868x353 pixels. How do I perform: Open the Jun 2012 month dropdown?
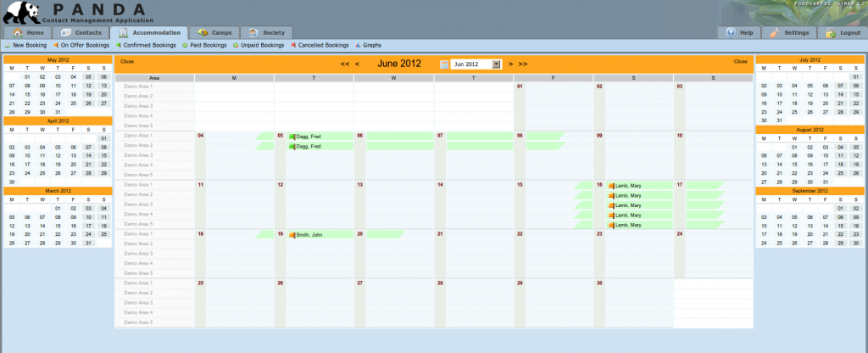[497, 64]
